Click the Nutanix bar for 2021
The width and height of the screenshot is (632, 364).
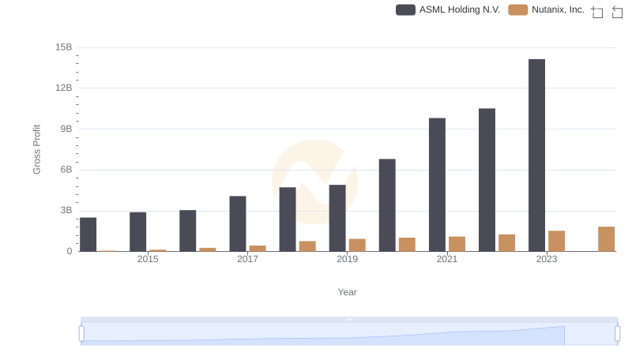click(x=457, y=244)
